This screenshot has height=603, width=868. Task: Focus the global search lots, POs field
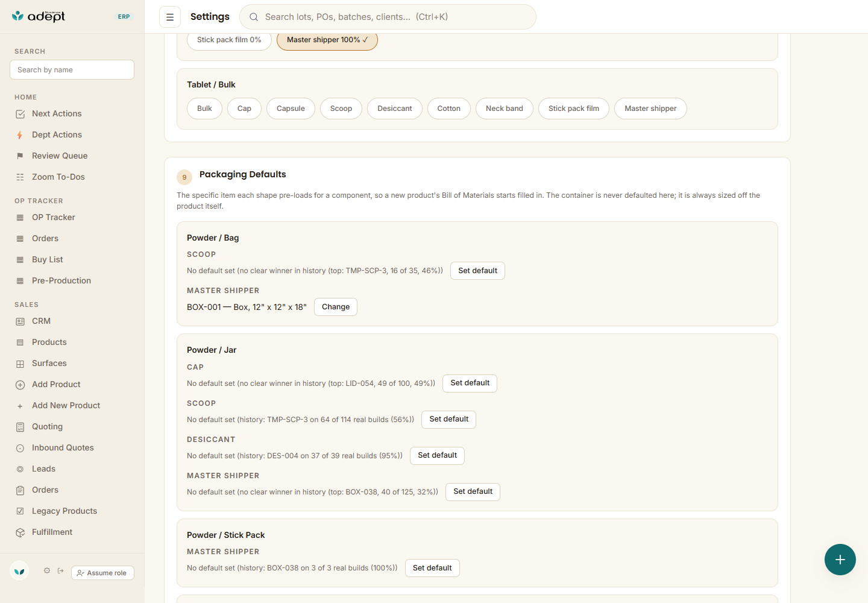tap(388, 17)
